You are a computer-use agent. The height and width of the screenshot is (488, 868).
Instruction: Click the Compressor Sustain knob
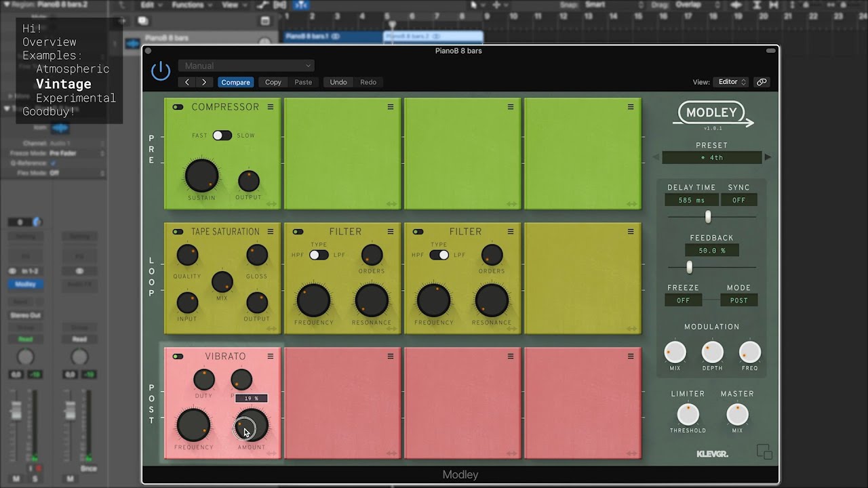click(202, 176)
